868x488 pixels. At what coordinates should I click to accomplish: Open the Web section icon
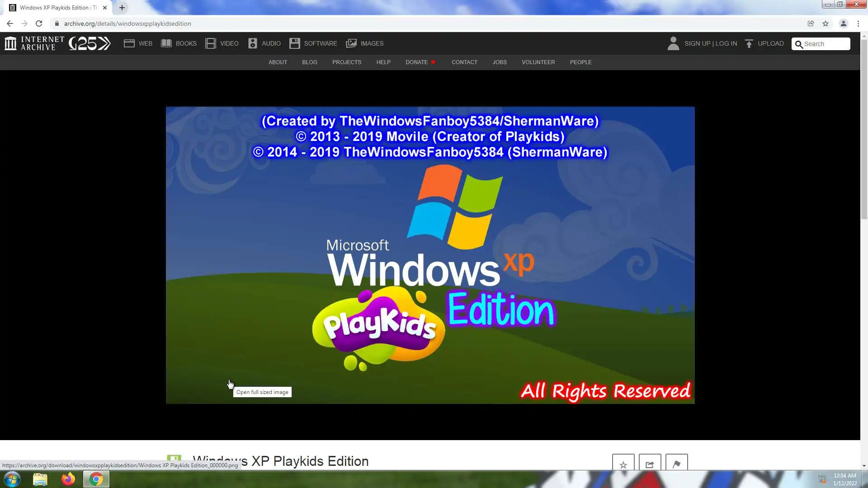(x=129, y=43)
